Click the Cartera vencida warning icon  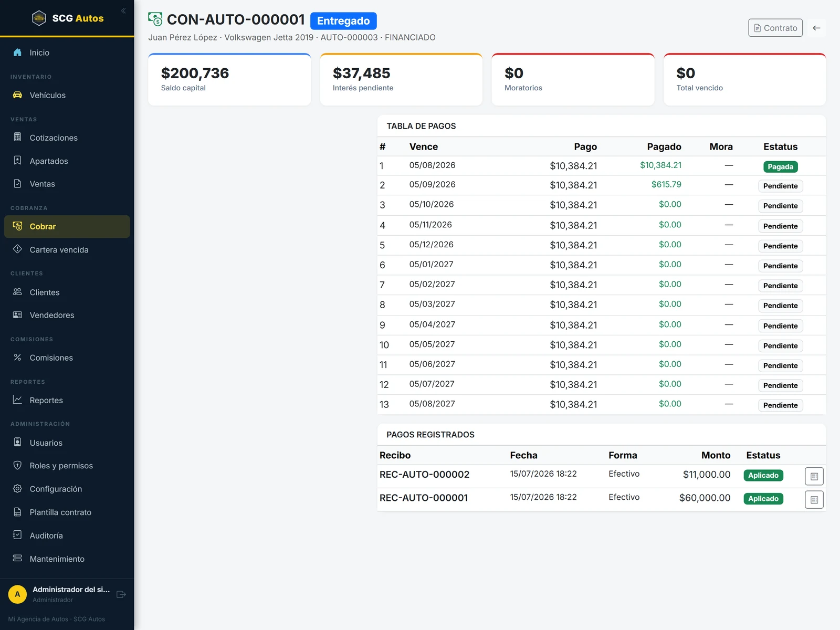pyautogui.click(x=17, y=249)
